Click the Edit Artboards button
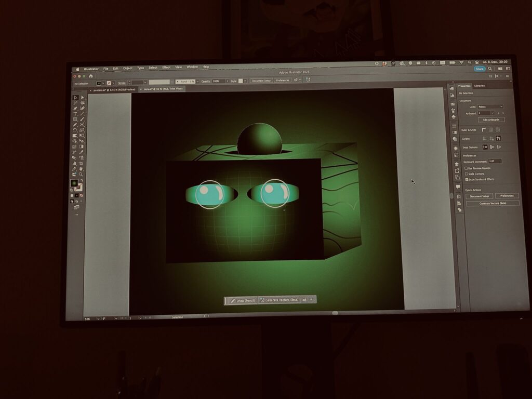 (490, 119)
